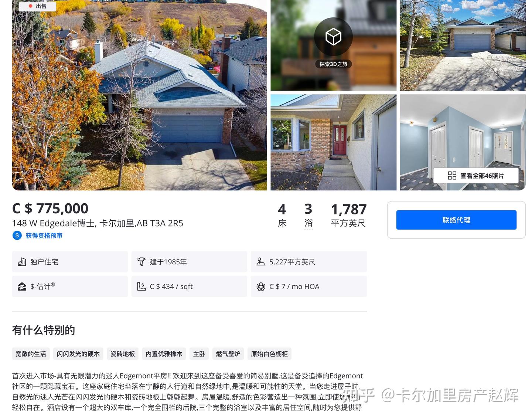This screenshot has height=417, width=532.
Task: Click the blue dollar pre-qualification icon
Action: point(17,235)
